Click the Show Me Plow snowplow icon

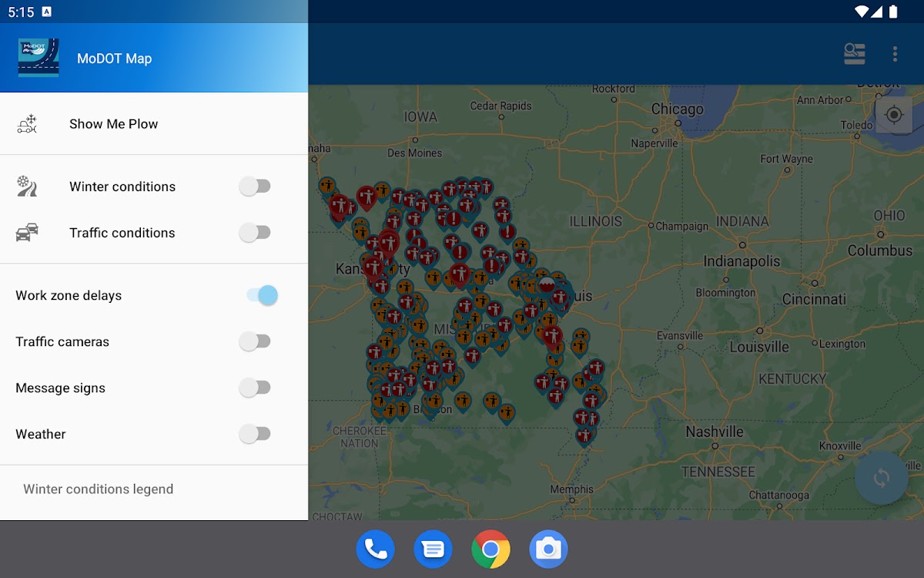tap(28, 124)
